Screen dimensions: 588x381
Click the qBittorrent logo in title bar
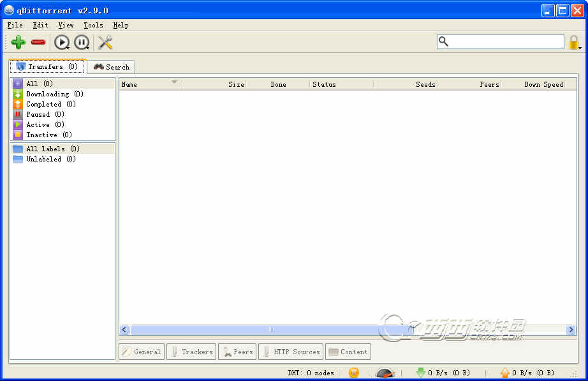(9, 10)
